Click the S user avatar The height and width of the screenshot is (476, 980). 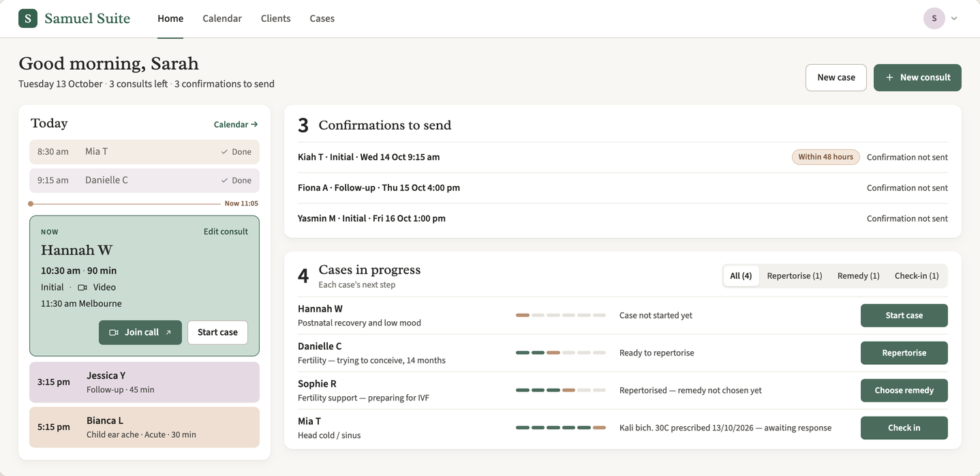pos(934,18)
